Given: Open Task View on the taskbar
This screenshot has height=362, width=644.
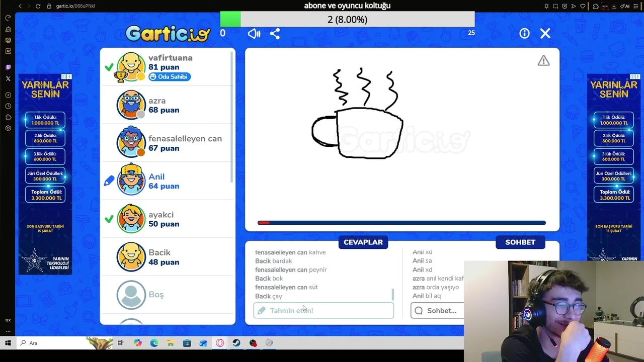Looking at the screenshot, I should click(x=120, y=343).
